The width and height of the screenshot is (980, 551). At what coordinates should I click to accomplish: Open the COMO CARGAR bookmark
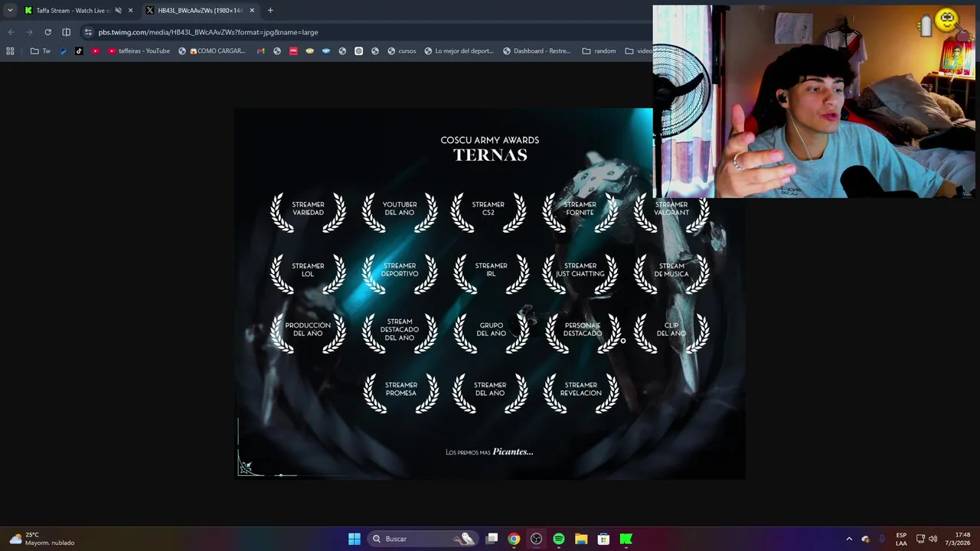click(x=212, y=51)
